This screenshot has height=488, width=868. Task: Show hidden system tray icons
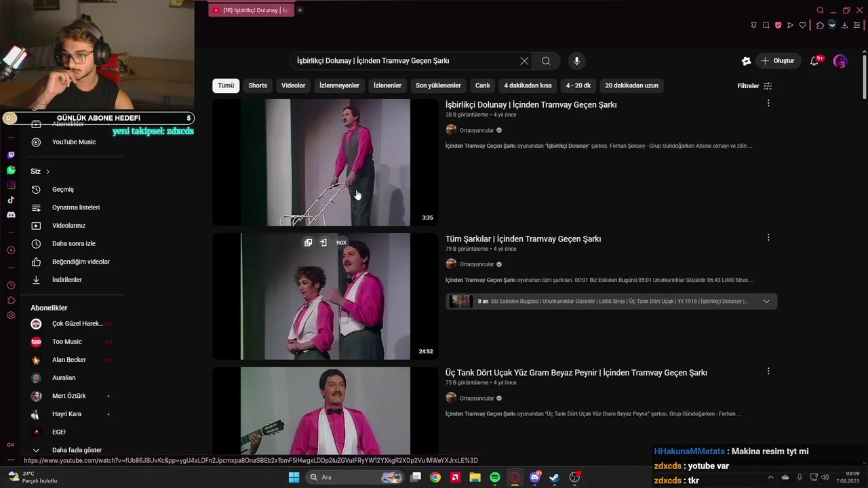coord(770,477)
